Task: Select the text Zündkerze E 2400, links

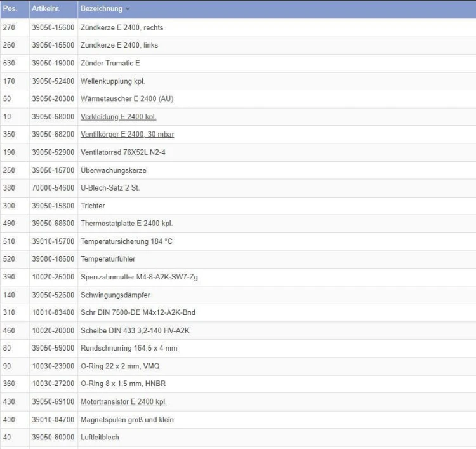Action: coord(119,45)
